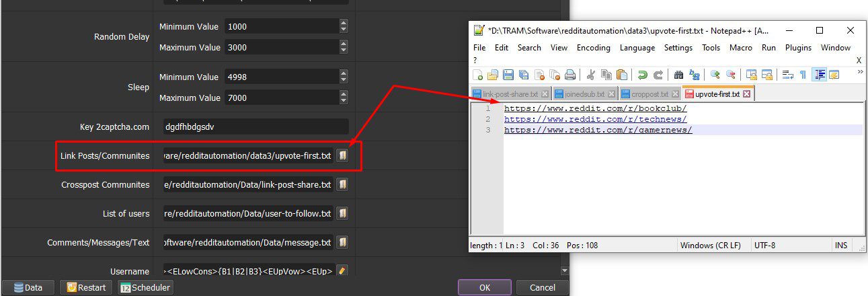Image resolution: width=868 pixels, height=296 pixels.
Task: Close the upvote-first.txt tab
Action: click(x=746, y=94)
